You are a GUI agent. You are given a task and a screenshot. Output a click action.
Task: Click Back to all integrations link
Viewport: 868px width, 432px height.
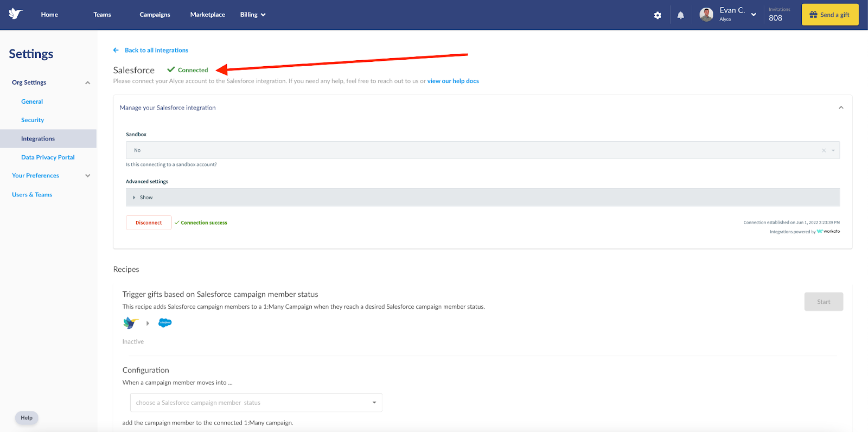pos(157,50)
